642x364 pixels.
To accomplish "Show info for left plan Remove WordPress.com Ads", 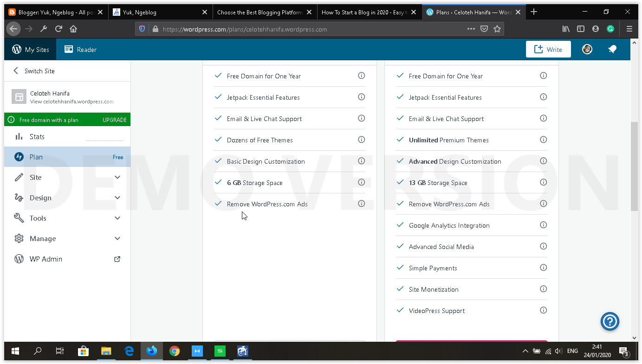I will click(x=362, y=204).
